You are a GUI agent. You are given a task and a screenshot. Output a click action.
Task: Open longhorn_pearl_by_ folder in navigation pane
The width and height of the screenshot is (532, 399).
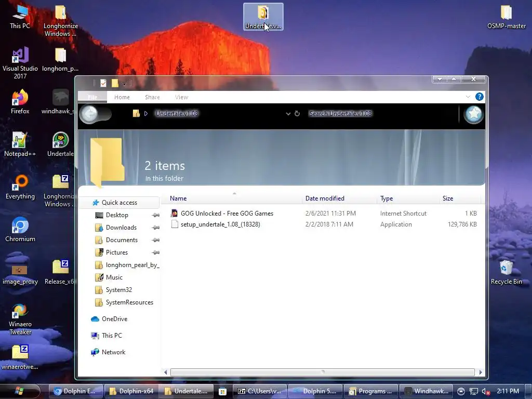pos(132,265)
